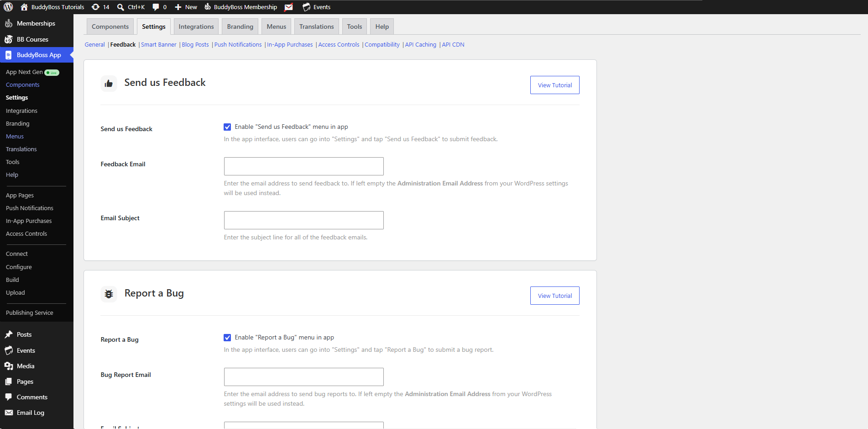View Tutorial for Send us Feedback
The image size is (868, 429).
(x=555, y=85)
